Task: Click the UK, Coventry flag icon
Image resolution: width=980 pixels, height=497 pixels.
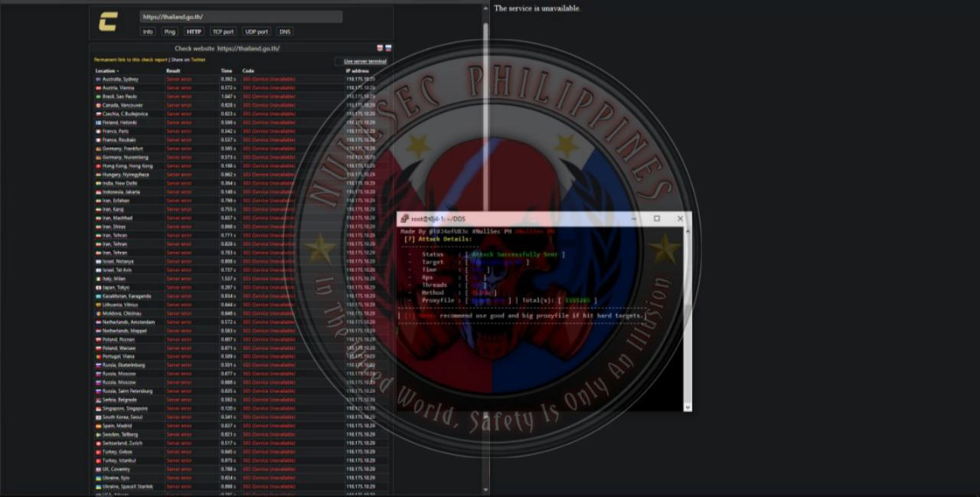Action: pyautogui.click(x=98, y=469)
